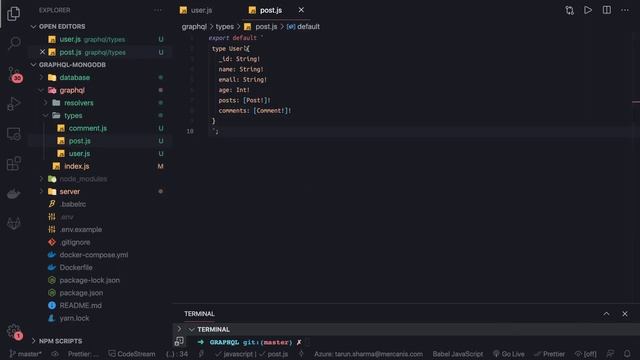Open comment.js in the file tree

pos(87,128)
